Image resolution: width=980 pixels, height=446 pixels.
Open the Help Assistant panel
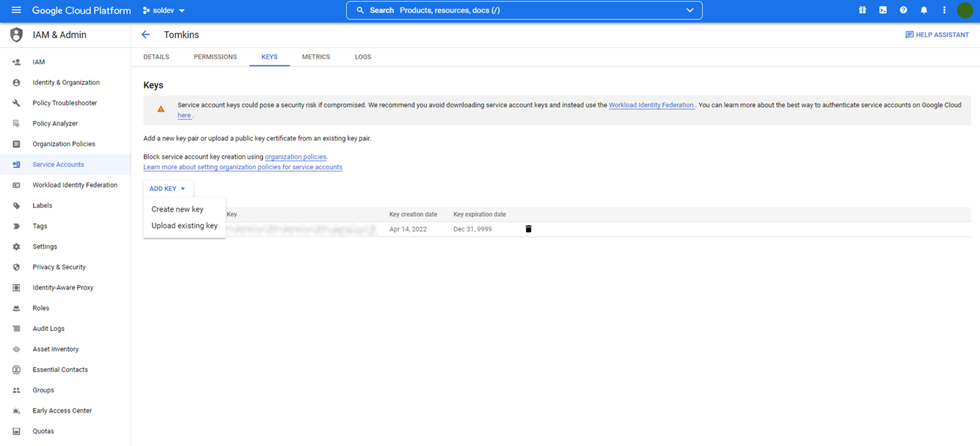(937, 35)
